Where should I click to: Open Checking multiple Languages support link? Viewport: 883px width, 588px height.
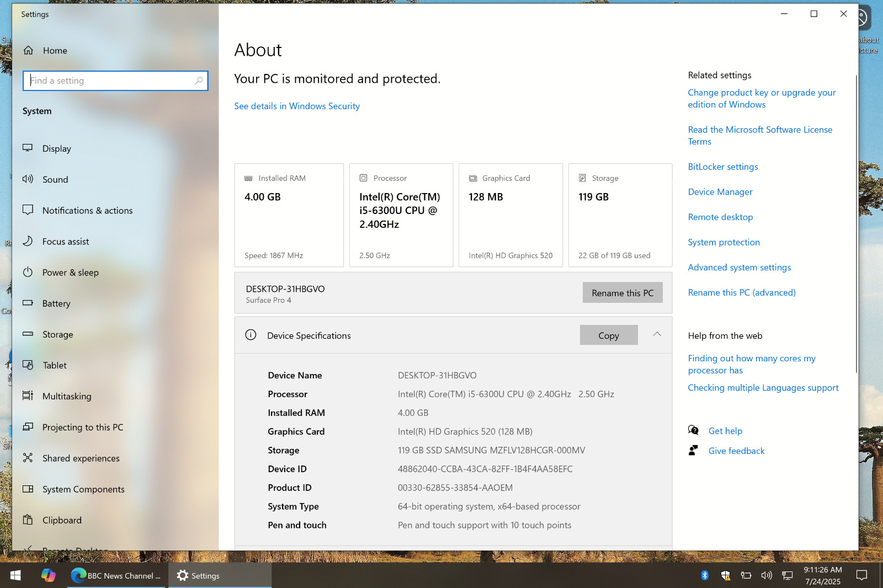763,388
